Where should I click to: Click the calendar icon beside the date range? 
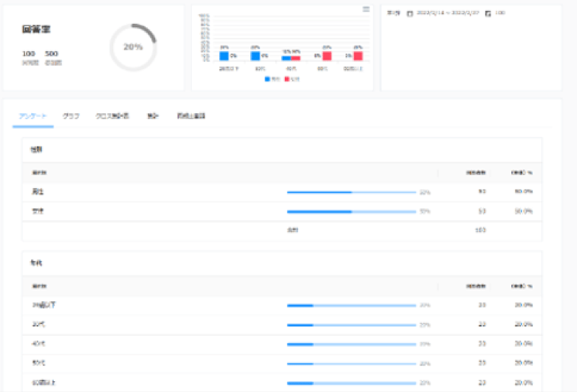[410, 13]
